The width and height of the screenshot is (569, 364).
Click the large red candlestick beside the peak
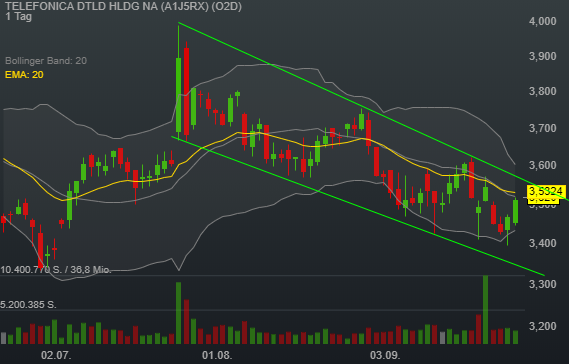click(x=187, y=91)
